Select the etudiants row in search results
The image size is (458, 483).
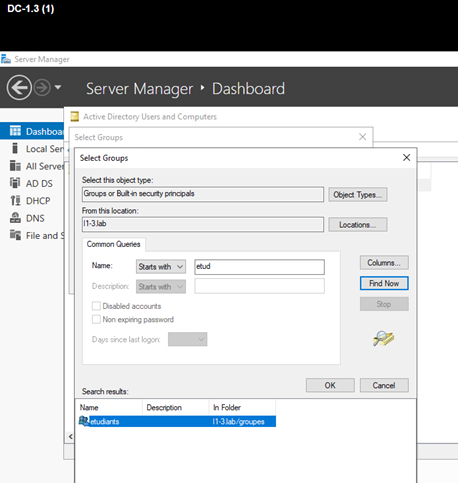click(x=177, y=421)
